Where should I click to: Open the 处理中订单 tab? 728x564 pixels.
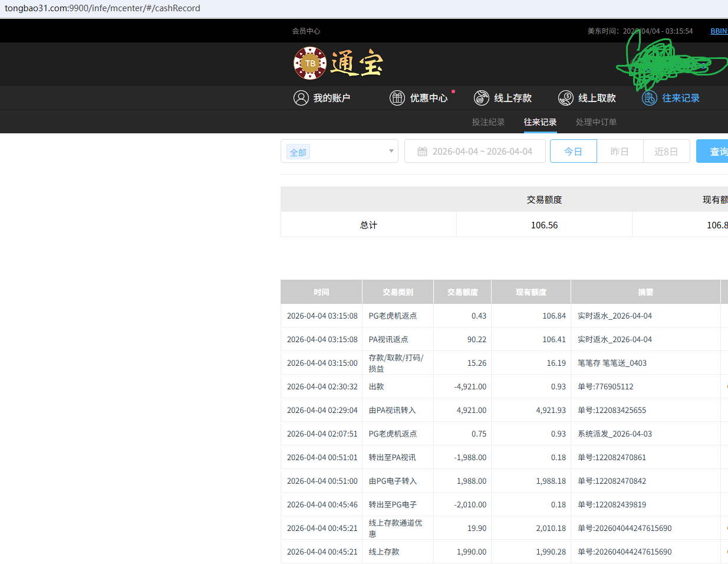(x=596, y=122)
